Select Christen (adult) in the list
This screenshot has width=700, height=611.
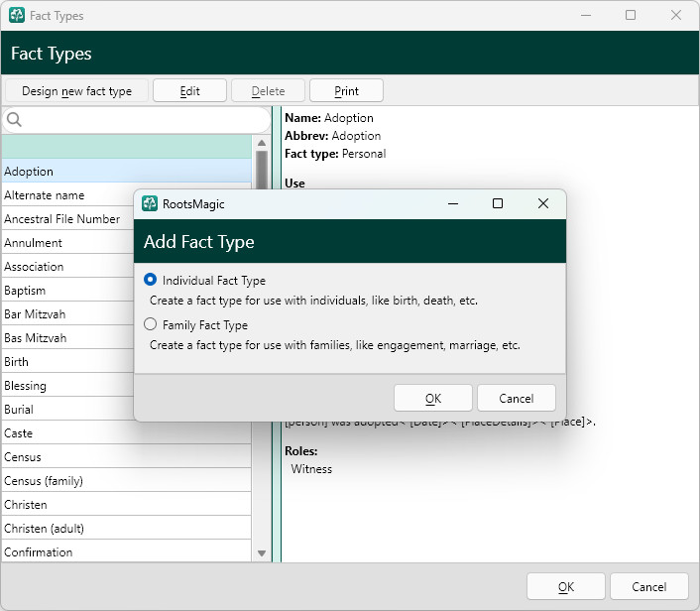[x=127, y=529]
